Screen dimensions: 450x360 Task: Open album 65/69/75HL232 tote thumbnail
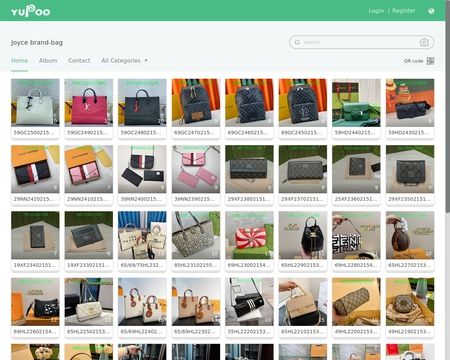coord(142,235)
